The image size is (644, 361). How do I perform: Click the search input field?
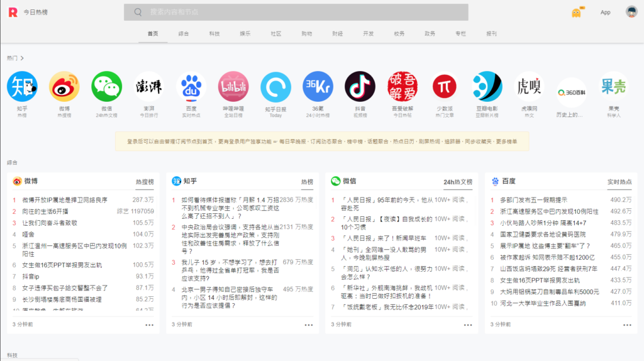(x=302, y=13)
